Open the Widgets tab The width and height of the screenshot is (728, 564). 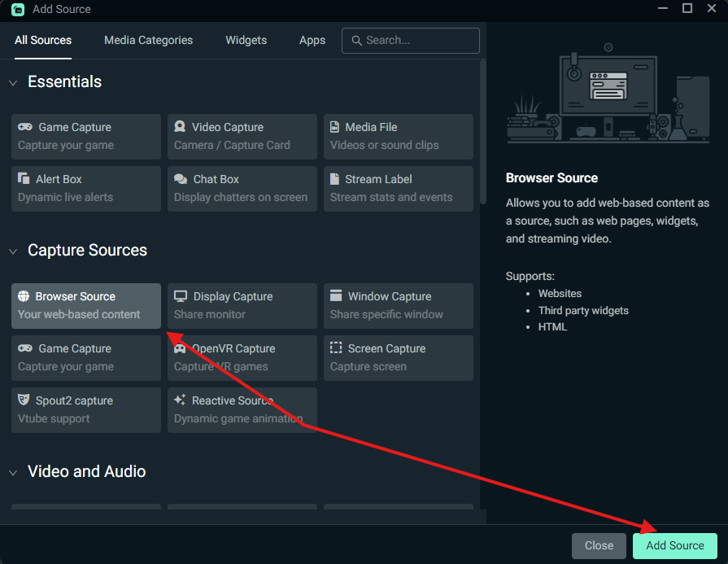click(246, 40)
